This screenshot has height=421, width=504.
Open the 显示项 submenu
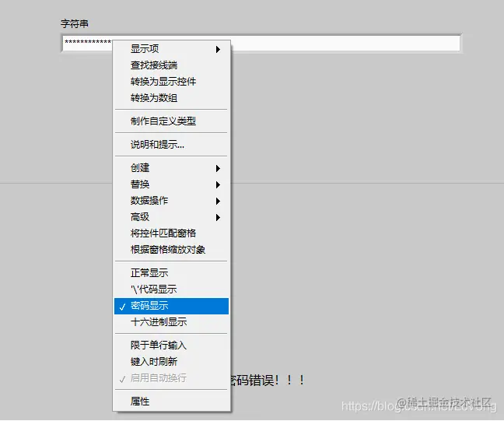click(171, 49)
